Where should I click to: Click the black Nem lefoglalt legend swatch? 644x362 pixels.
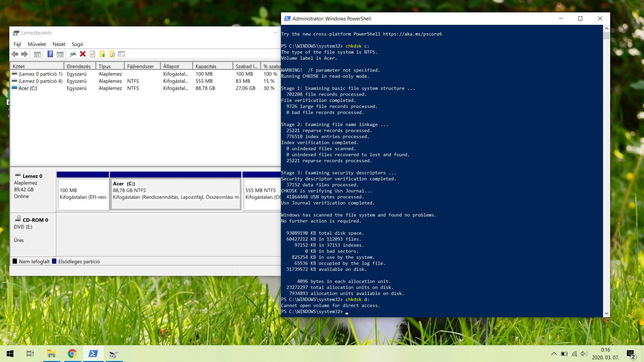(15, 261)
